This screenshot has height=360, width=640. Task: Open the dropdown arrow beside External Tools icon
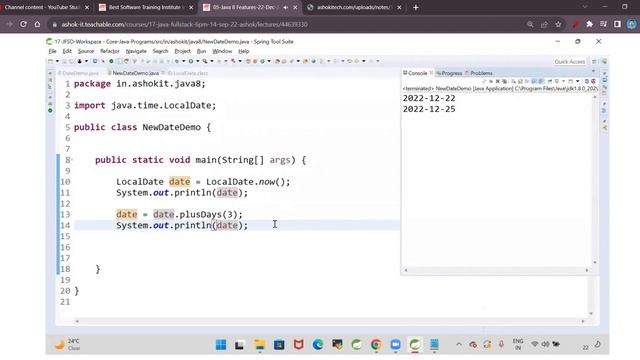point(212,61)
